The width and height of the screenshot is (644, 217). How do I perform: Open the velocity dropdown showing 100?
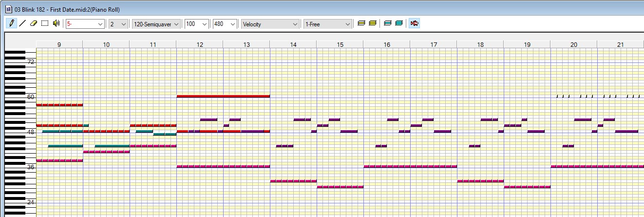click(197, 24)
